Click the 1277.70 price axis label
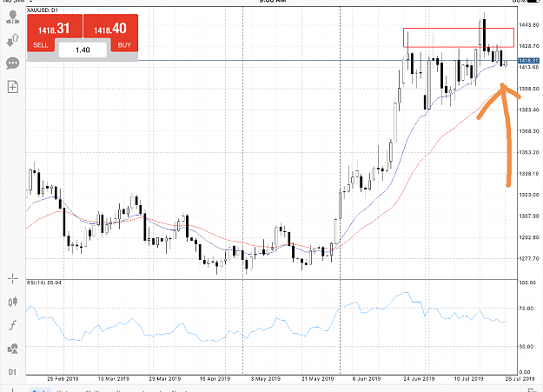The height and width of the screenshot is (392, 543). (529, 258)
